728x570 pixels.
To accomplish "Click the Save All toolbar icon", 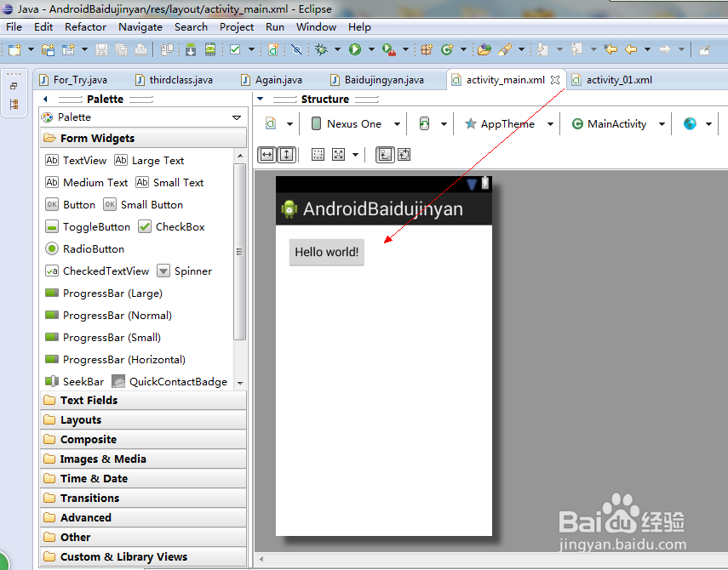I will (x=121, y=49).
